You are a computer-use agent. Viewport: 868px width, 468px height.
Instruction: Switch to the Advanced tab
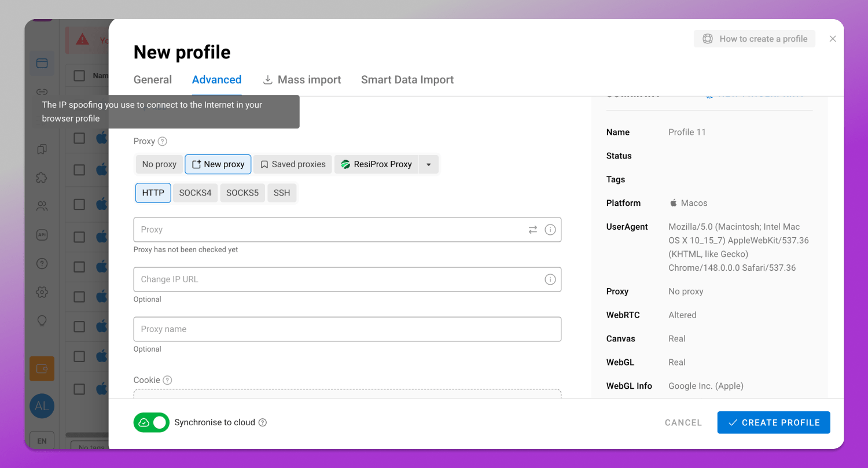[x=217, y=80]
